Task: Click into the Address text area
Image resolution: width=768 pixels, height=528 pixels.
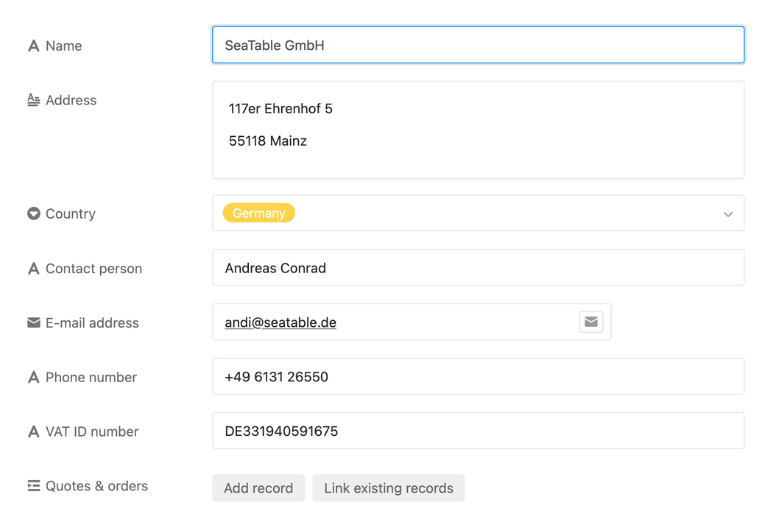Action: coord(478,130)
